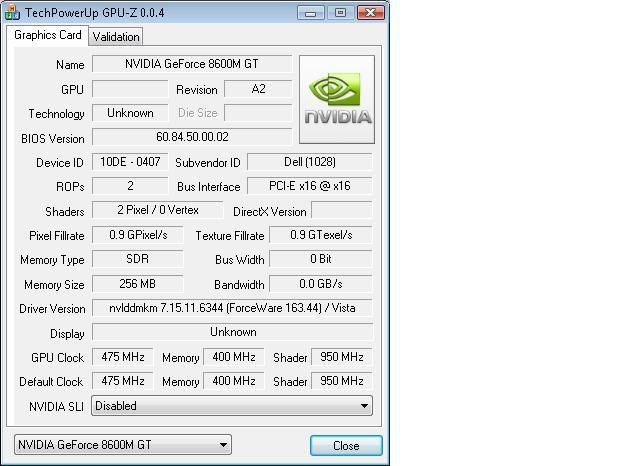Click the Default Clock row Memory value 400 MHz
The height and width of the screenshot is (466, 640).
pyautogui.click(x=234, y=381)
